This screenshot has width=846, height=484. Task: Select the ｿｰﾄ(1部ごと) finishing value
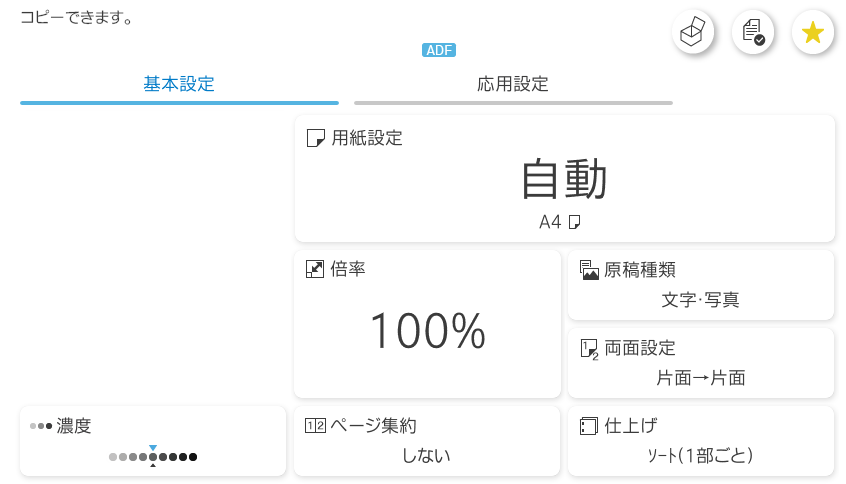(x=700, y=456)
